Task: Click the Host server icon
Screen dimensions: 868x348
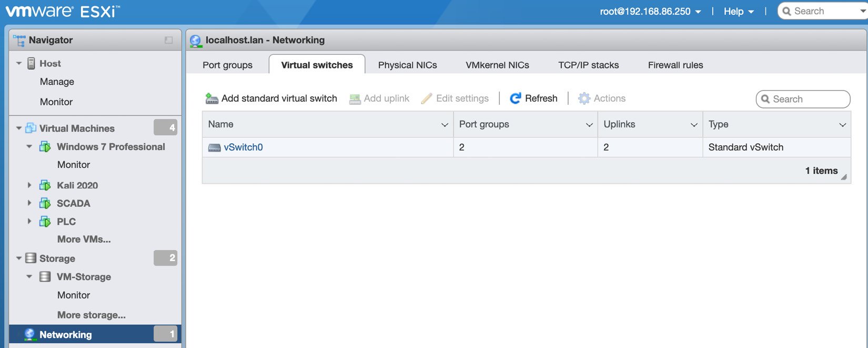Action: click(x=31, y=63)
